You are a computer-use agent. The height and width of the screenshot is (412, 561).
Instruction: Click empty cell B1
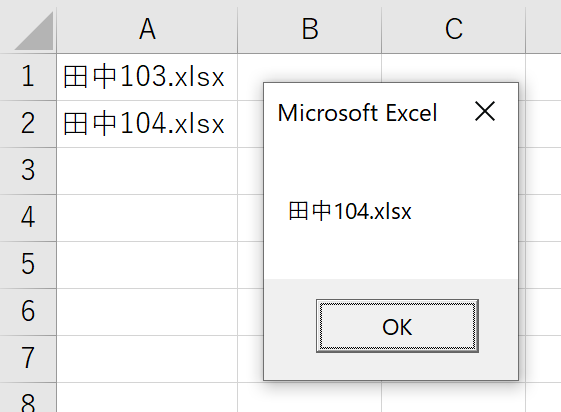309,68
